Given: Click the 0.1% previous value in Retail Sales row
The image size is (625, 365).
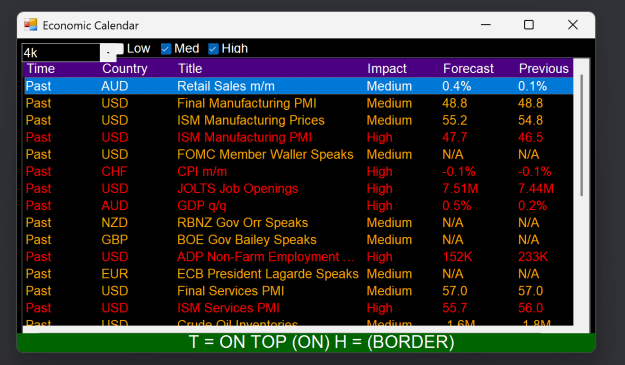Looking at the screenshot, I should click(533, 86).
